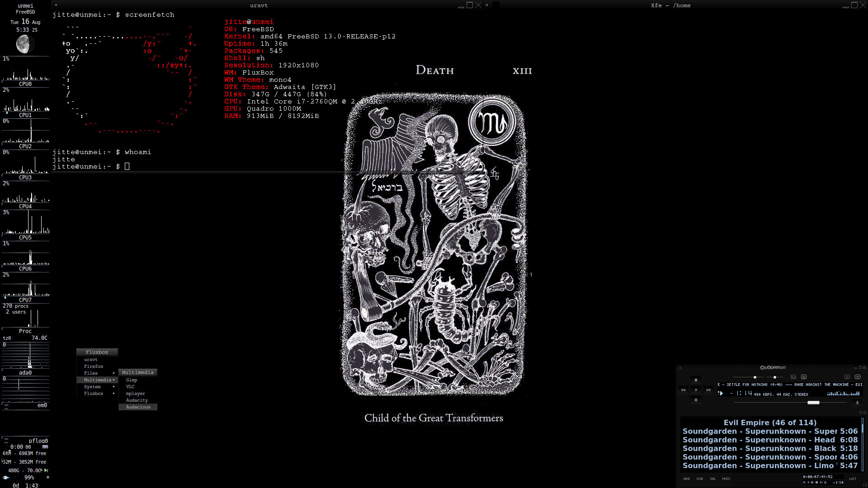868x488 pixels.
Task: Select the Soundgarden track lasting 6:08
Action: pos(770,440)
